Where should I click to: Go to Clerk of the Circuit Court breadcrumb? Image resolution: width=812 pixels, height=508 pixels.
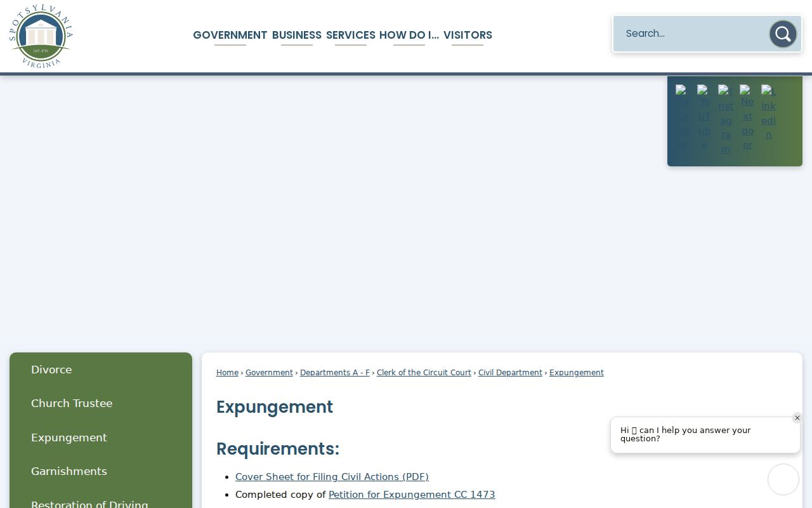tap(424, 373)
